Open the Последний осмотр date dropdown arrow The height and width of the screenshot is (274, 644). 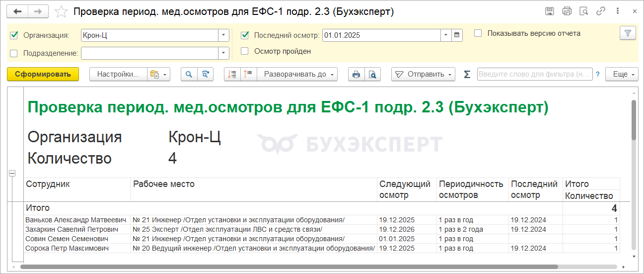click(446, 35)
